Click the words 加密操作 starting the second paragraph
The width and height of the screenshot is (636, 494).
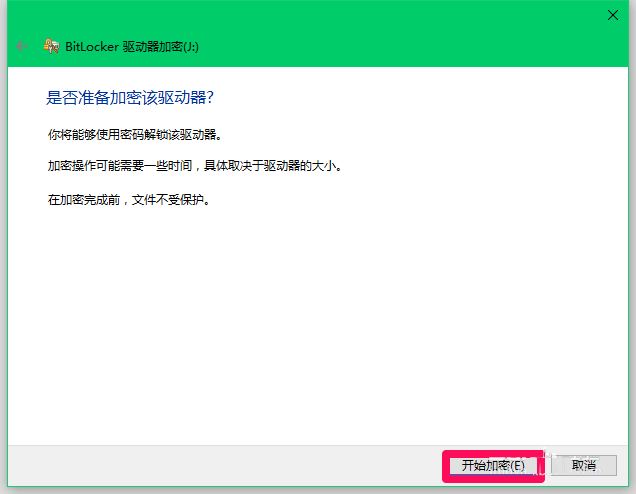(x=70, y=165)
